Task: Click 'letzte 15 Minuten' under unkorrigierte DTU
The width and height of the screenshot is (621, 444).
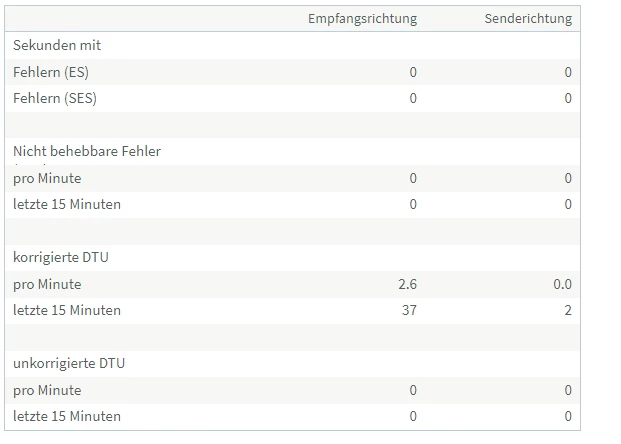Action: pos(67,416)
